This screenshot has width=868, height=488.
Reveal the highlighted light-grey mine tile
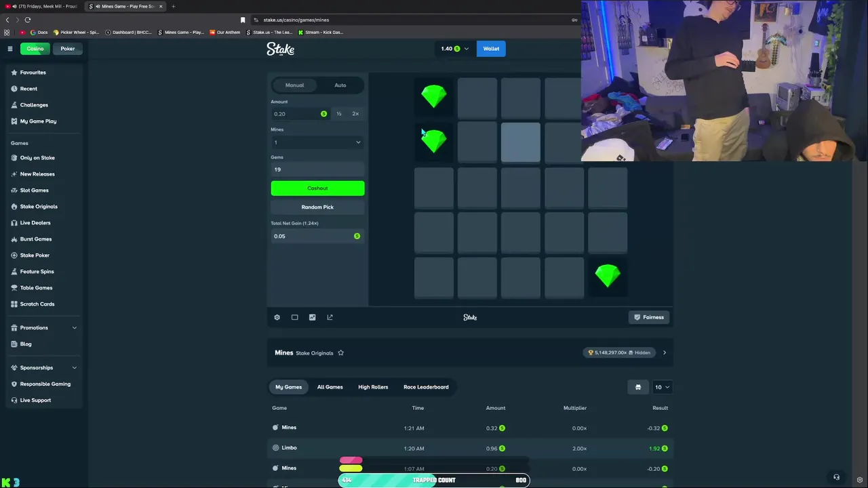point(521,143)
